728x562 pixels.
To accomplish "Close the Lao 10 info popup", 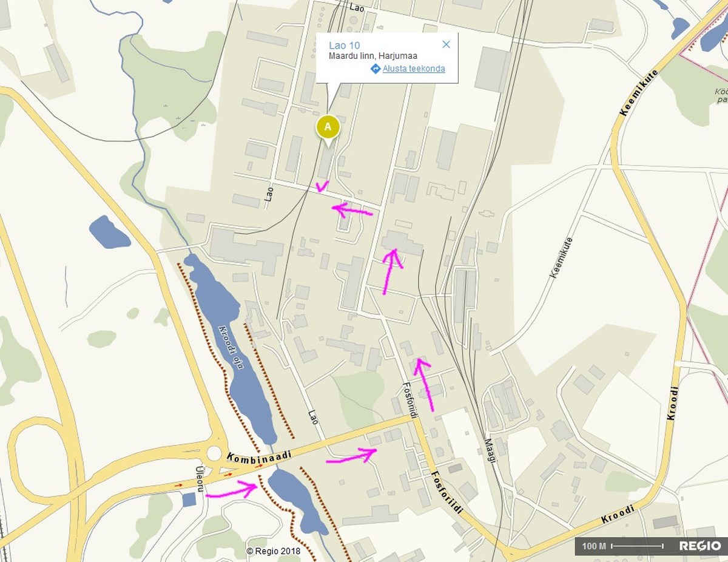I will [447, 44].
